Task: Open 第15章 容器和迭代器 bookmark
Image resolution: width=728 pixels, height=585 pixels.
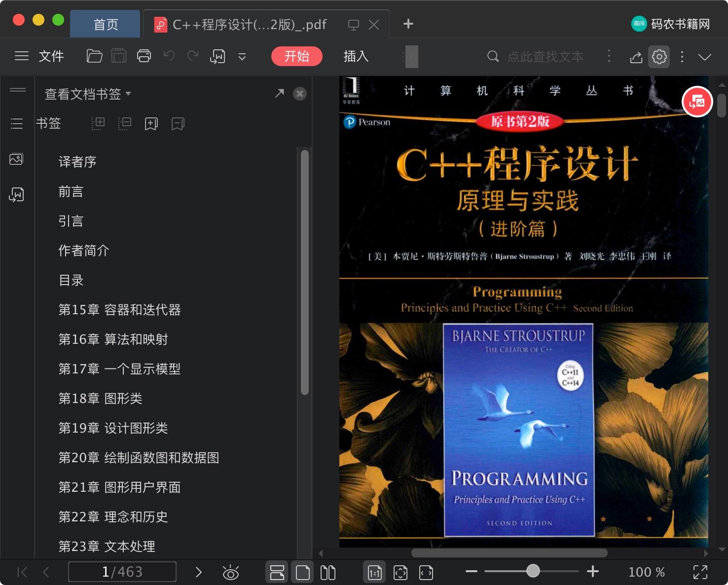Action: click(120, 310)
